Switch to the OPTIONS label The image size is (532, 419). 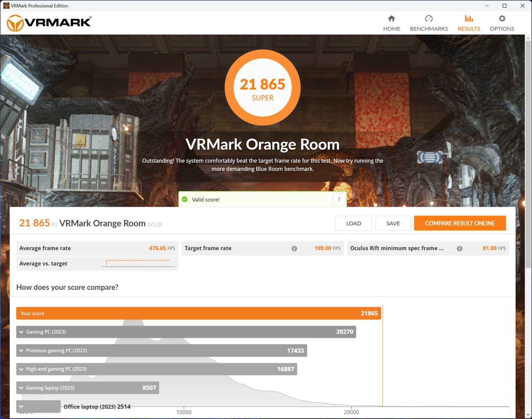[x=502, y=29]
